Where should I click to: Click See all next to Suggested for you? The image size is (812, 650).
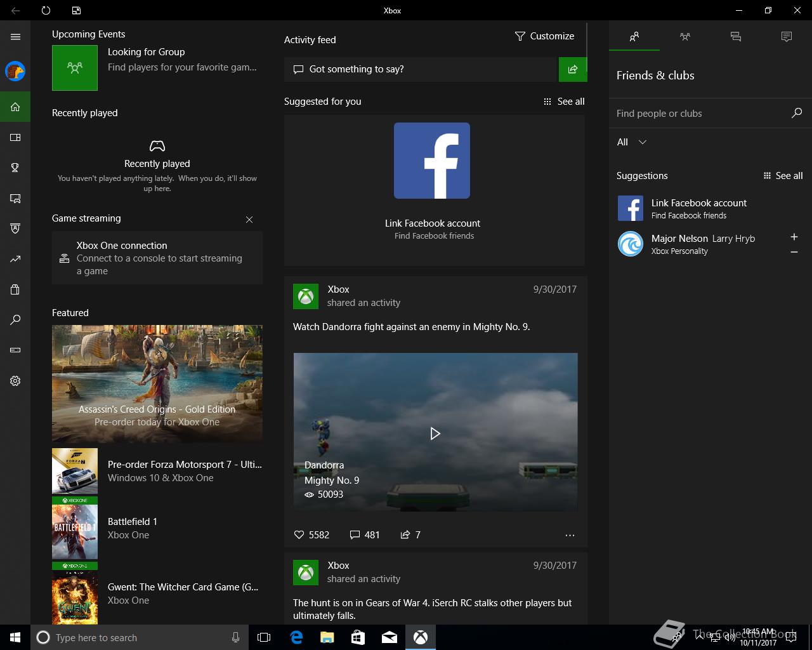click(564, 102)
